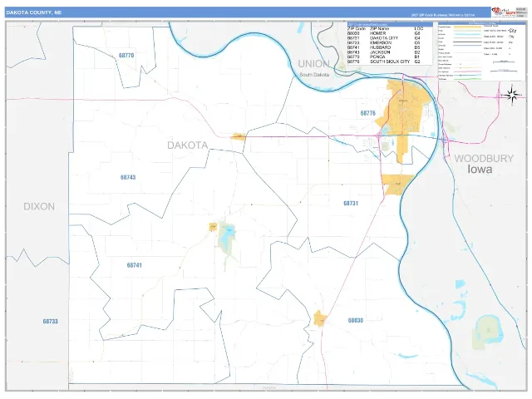
Task: Click the map publisher logo beside the title bar
Action: click(504, 12)
